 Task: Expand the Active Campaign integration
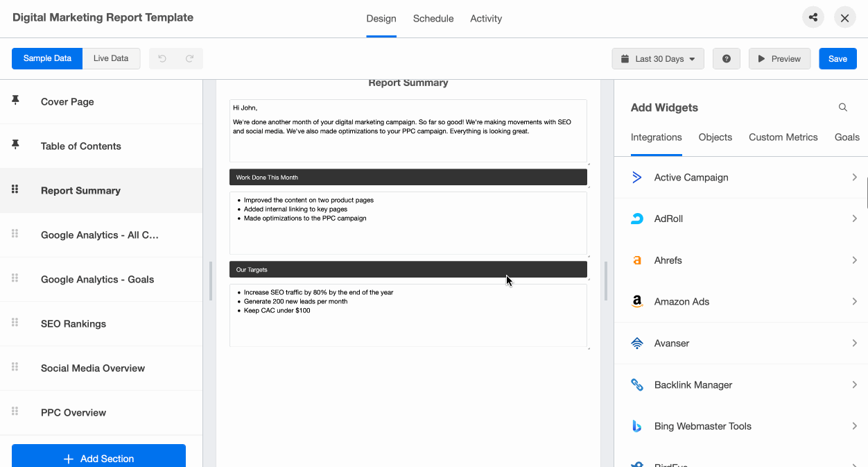pyautogui.click(x=854, y=178)
